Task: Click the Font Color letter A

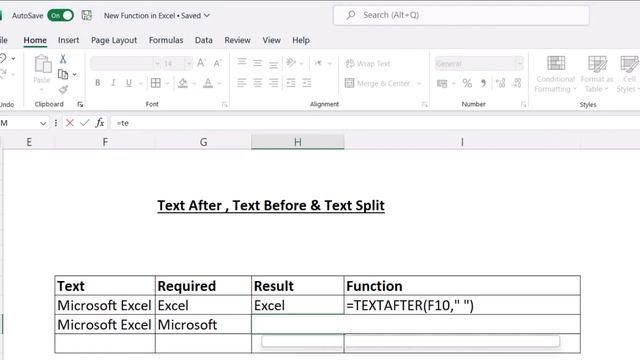Action: point(208,83)
